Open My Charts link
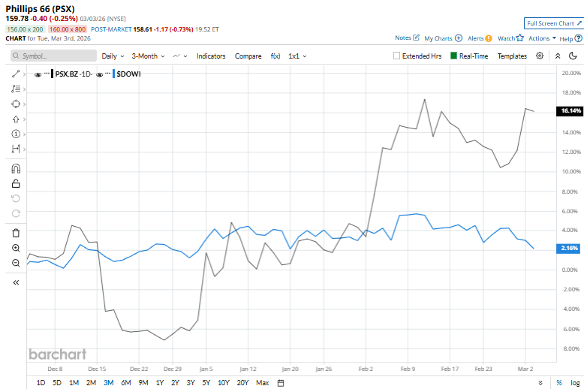Image resolution: width=584 pixels, height=392 pixels. [x=443, y=38]
